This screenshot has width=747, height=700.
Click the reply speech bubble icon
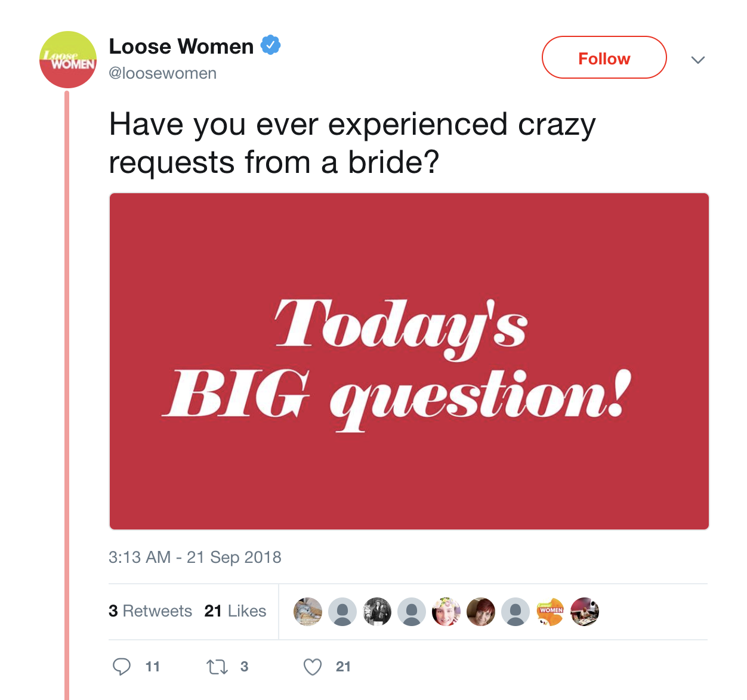(x=122, y=666)
